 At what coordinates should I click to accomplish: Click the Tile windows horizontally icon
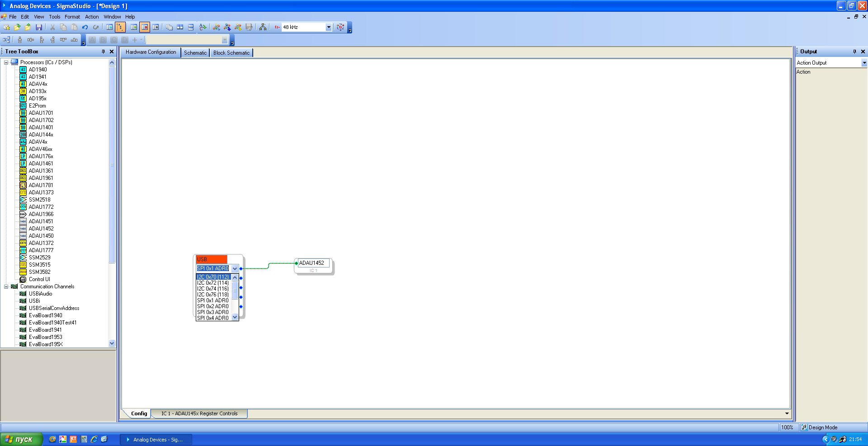pyautogui.click(x=191, y=27)
